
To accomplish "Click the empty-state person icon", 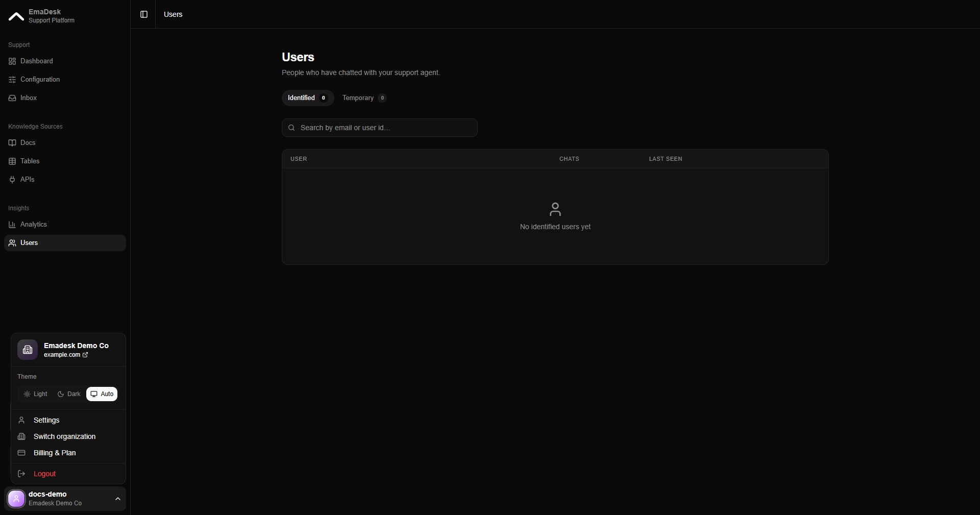I will (x=555, y=209).
